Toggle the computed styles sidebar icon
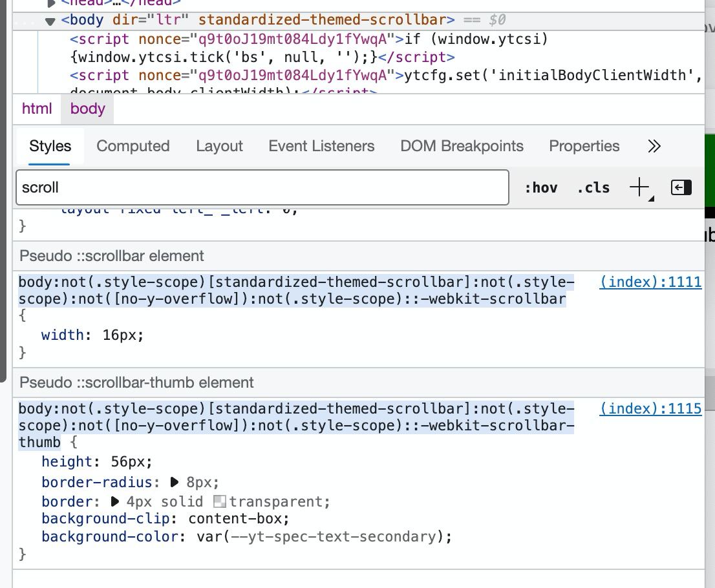This screenshot has height=588, width=715. coord(681,187)
